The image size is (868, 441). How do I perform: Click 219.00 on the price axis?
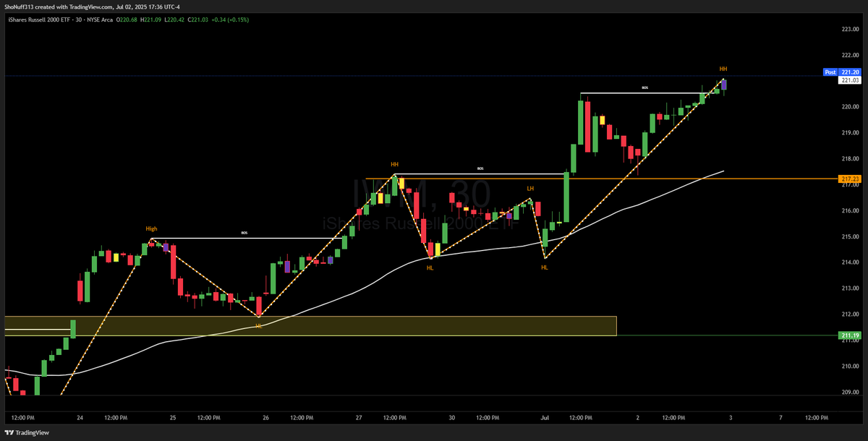tap(850, 133)
